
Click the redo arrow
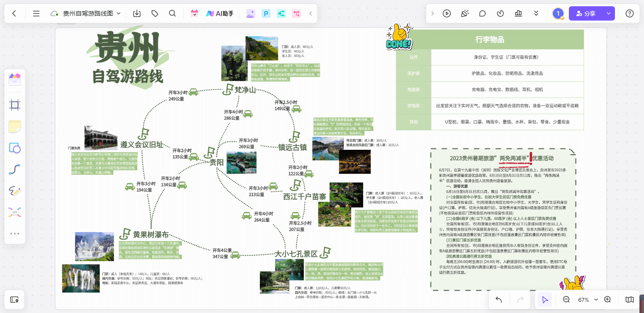521,300
